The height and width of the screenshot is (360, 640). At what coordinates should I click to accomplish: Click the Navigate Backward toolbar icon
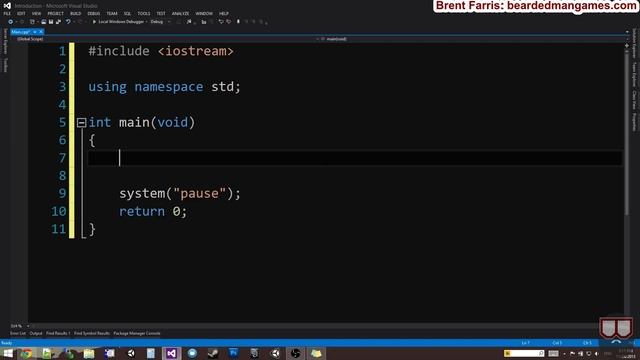coord(11,22)
